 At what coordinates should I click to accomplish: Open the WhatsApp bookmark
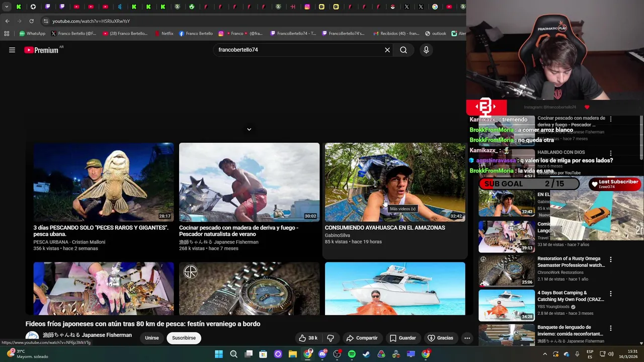[x=32, y=34]
